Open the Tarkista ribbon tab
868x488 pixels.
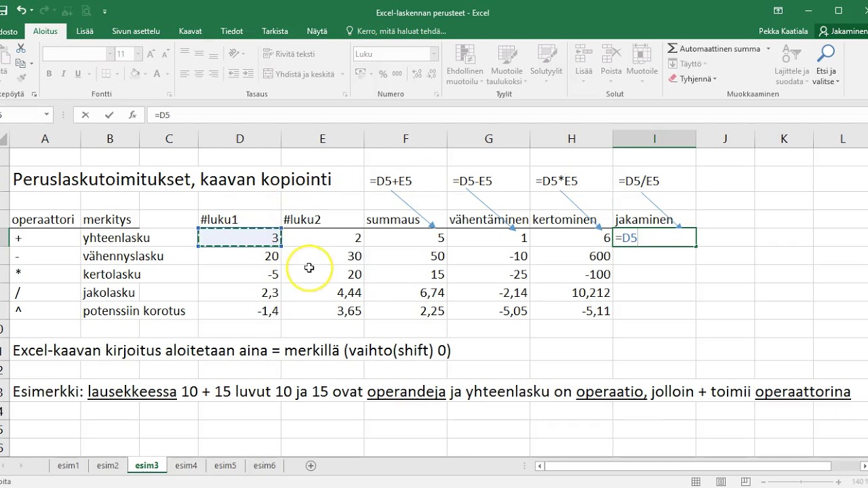coord(275,31)
